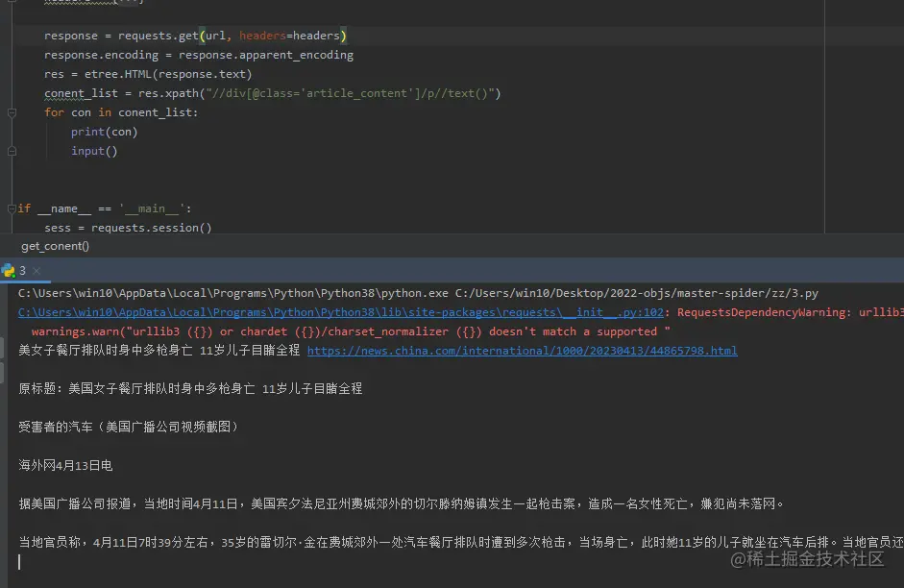Click the console input cursor line
The width and height of the screenshot is (904, 588).
click(x=19, y=563)
